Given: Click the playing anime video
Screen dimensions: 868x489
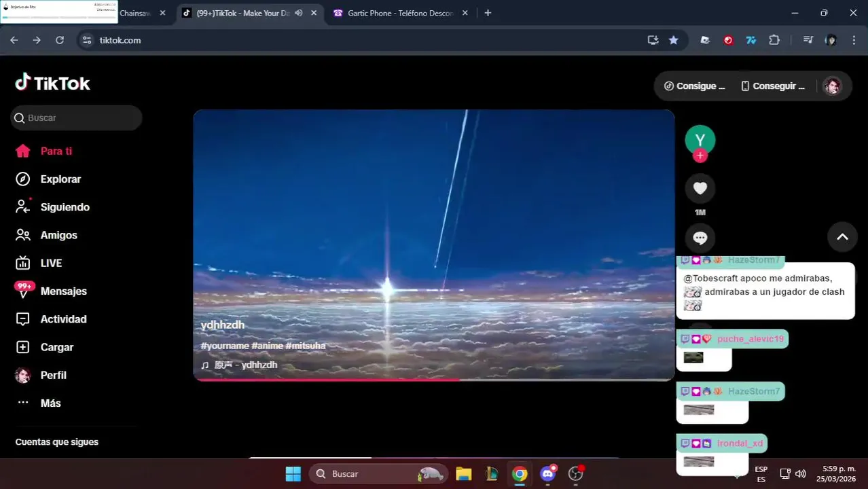Looking at the screenshot, I should pos(434,244).
